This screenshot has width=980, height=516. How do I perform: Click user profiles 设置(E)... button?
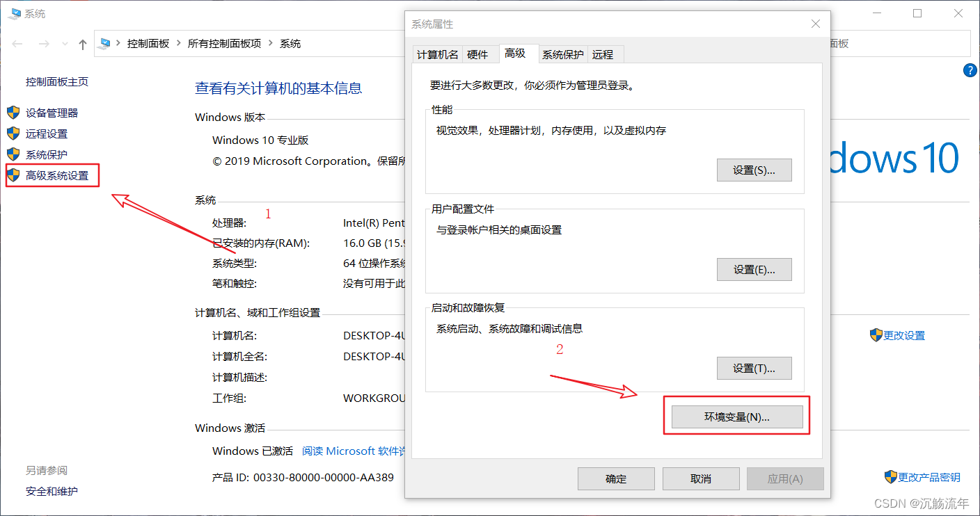(754, 269)
